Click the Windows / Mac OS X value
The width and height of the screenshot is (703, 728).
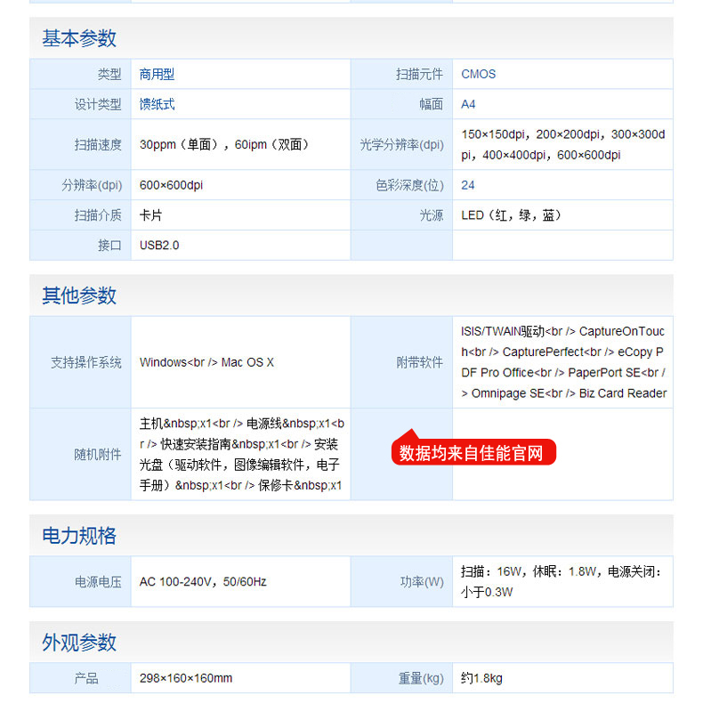pos(206,362)
